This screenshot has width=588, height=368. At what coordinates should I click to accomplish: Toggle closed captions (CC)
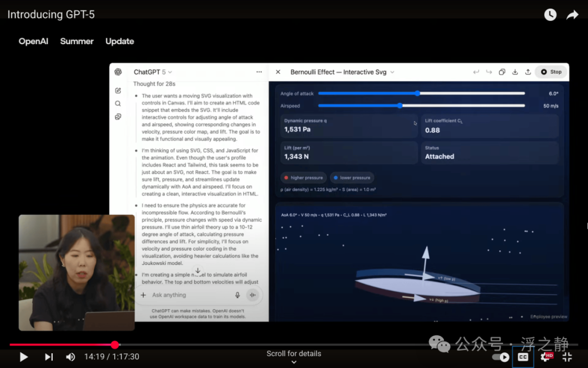click(x=523, y=357)
